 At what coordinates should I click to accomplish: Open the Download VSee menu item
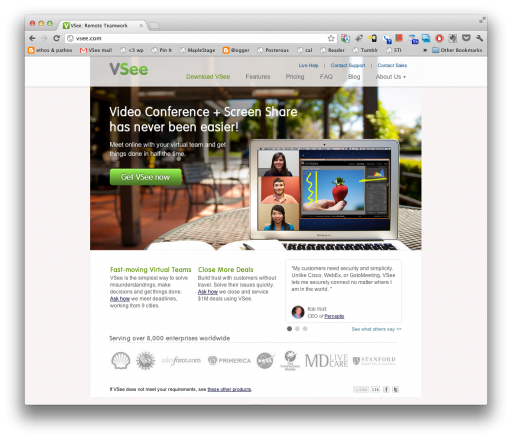[x=208, y=77]
